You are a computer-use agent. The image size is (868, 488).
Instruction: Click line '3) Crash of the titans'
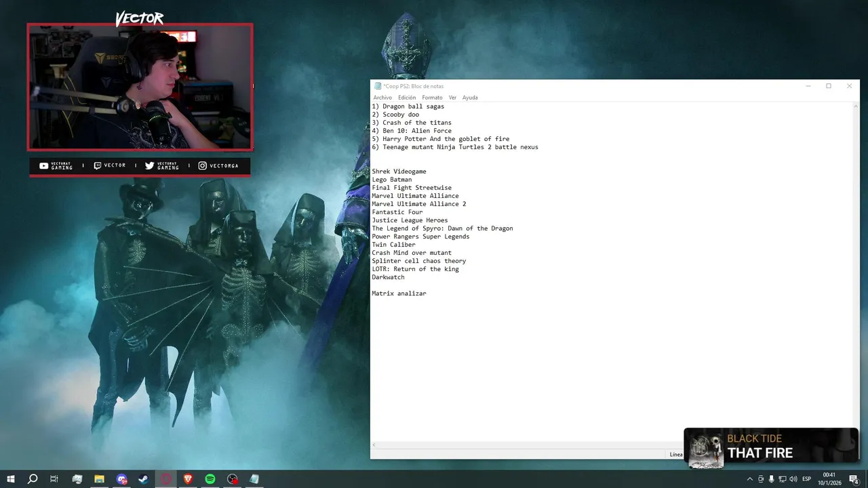[412, 123]
